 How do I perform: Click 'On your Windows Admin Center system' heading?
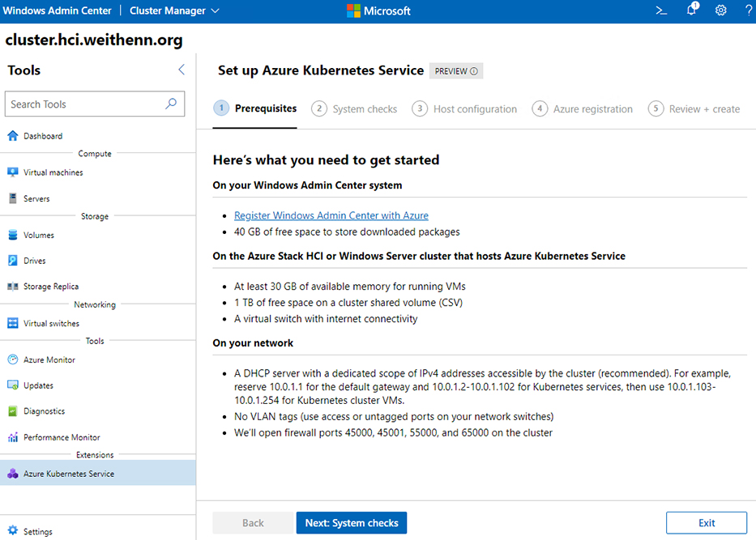308,185
